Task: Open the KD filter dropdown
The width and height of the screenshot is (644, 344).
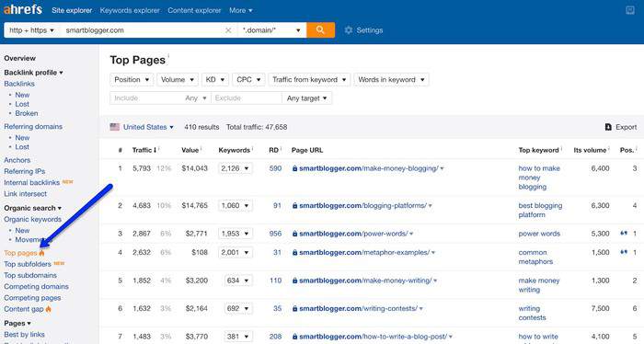Action: (215, 80)
